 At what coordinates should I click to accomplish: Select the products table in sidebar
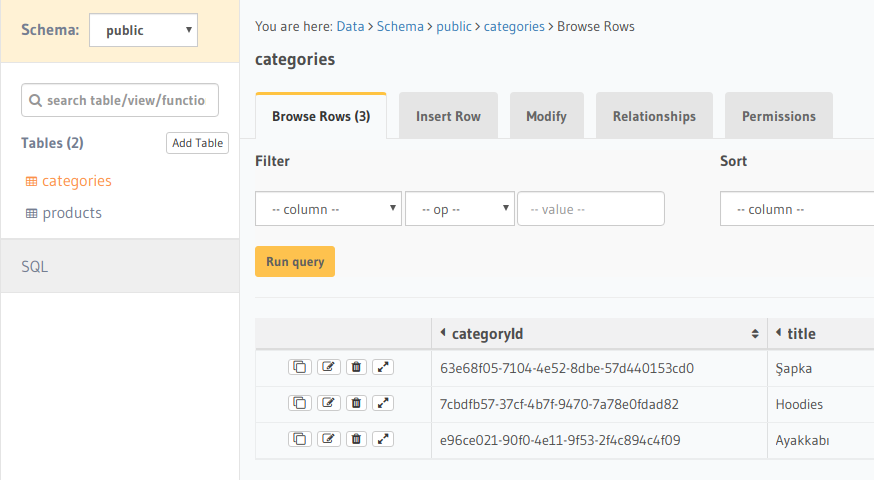(71, 213)
